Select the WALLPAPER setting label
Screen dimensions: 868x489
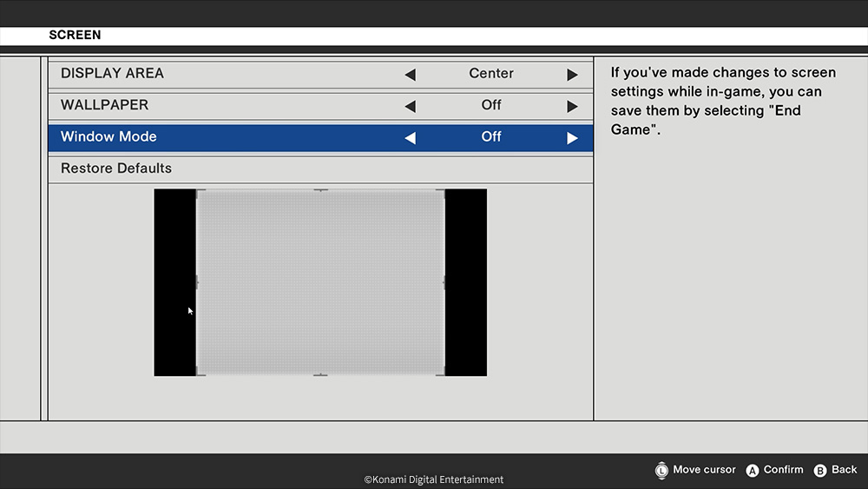[104, 105]
